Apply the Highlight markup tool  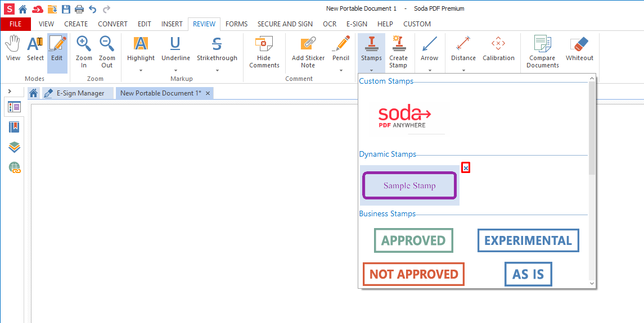pos(141,49)
